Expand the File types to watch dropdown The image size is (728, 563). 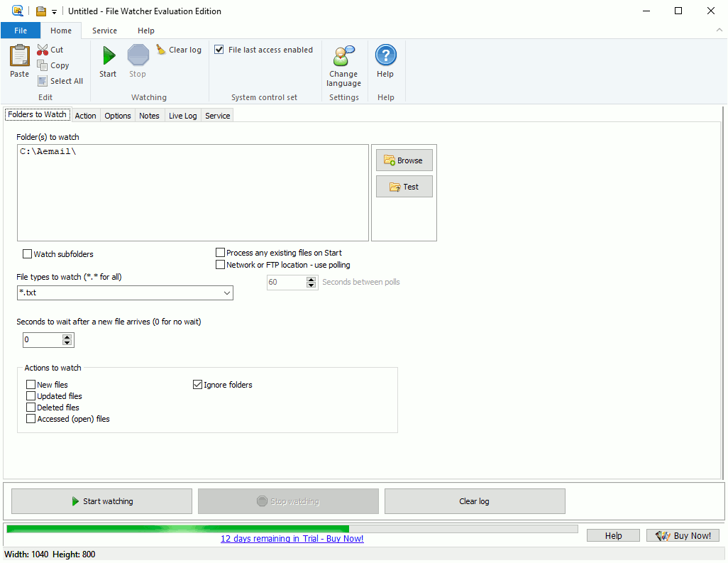[226, 293]
